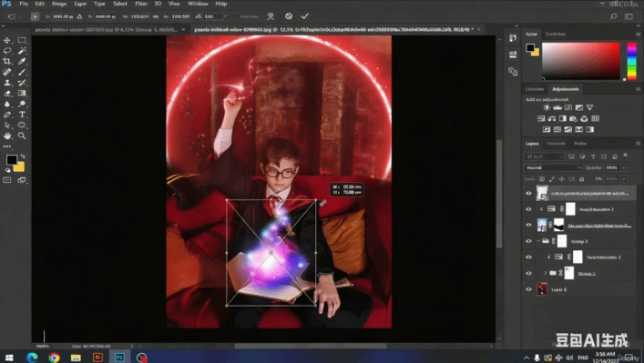Click the foreground color swatch in toolbar
Image resolution: width=644 pixels, height=363 pixels.
[x=12, y=159]
